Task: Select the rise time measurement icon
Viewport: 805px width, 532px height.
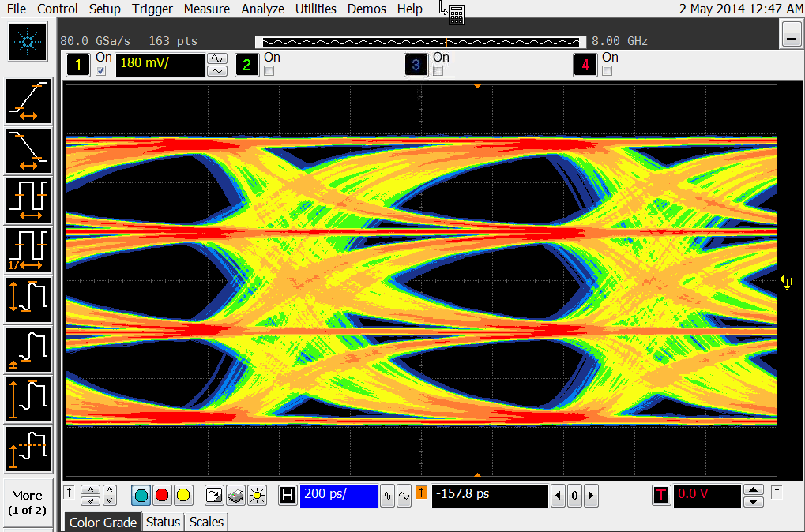Action: pyautogui.click(x=28, y=102)
